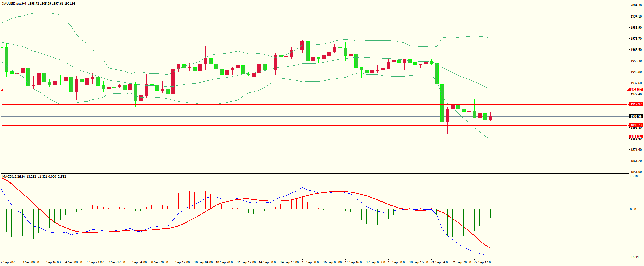Click the 16 Sep 00:00 time label
This screenshot has height=266, width=644.
pos(332,262)
